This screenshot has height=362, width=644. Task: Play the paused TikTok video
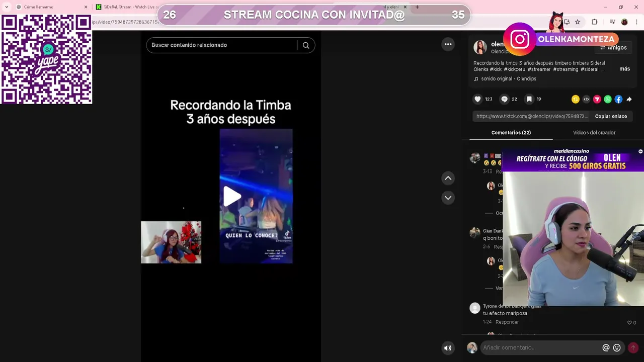231,197
